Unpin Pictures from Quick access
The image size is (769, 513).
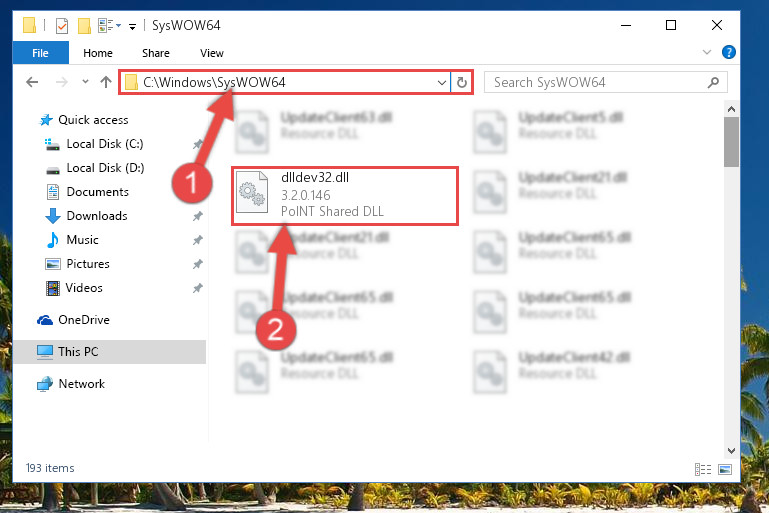(x=198, y=264)
